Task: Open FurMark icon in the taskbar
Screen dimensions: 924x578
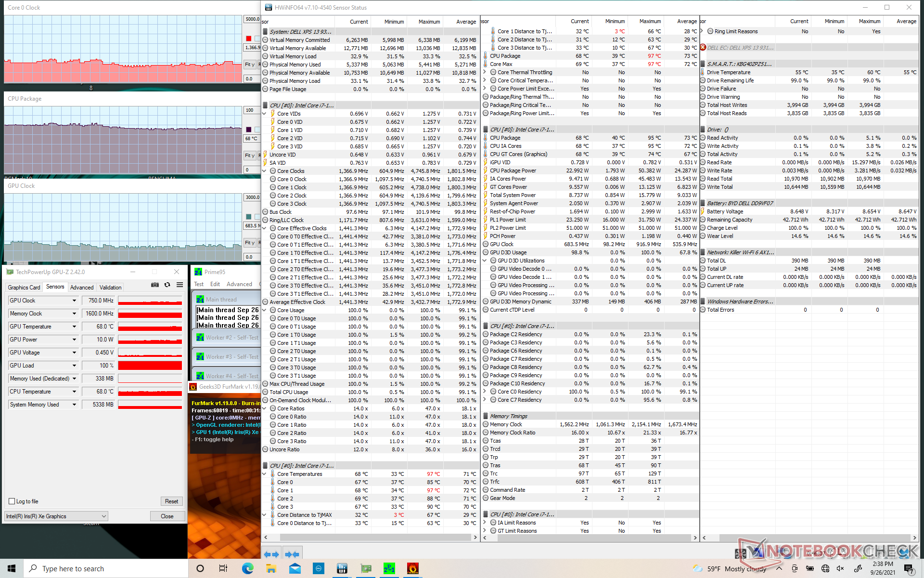Action: coord(412,568)
